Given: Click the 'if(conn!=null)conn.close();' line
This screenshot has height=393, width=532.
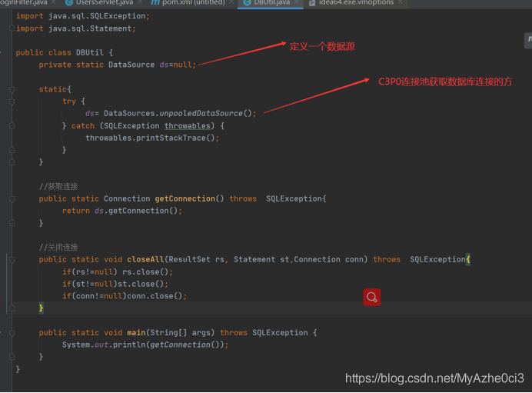Looking at the screenshot, I should click(x=125, y=296).
